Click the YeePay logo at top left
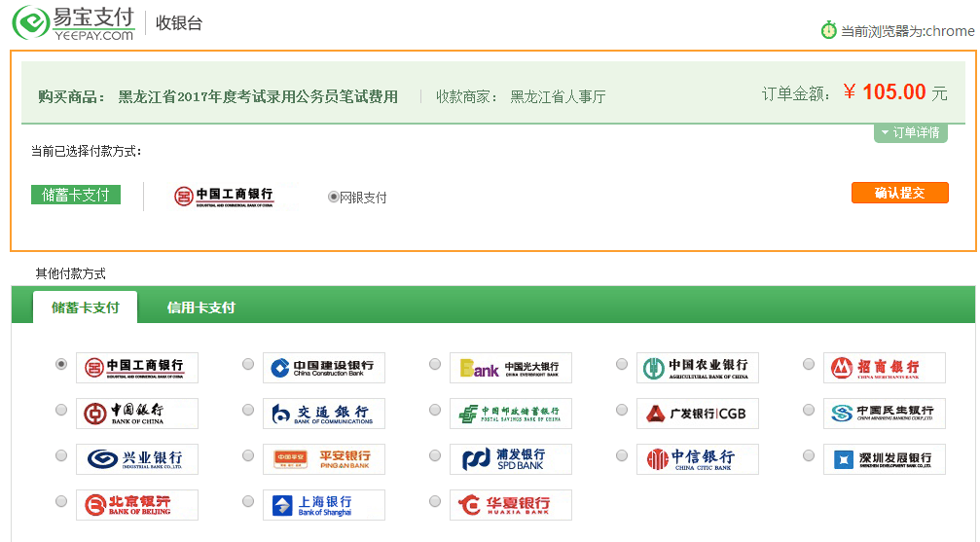This screenshot has height=542, width=980. [x=74, y=22]
